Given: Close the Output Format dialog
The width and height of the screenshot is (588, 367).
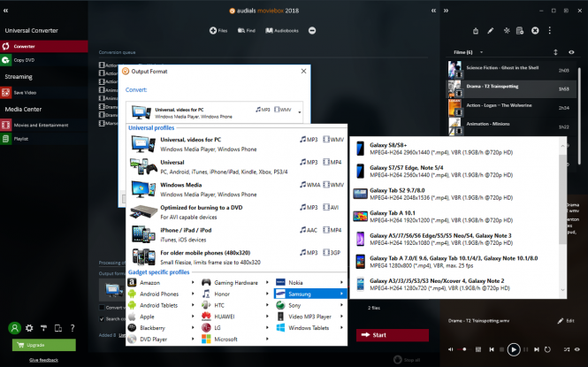Looking at the screenshot, I should (304, 72).
